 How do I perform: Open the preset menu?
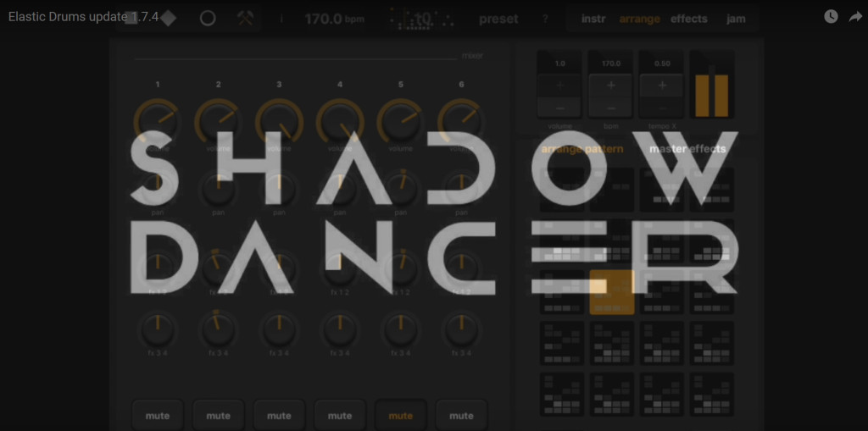coord(498,19)
